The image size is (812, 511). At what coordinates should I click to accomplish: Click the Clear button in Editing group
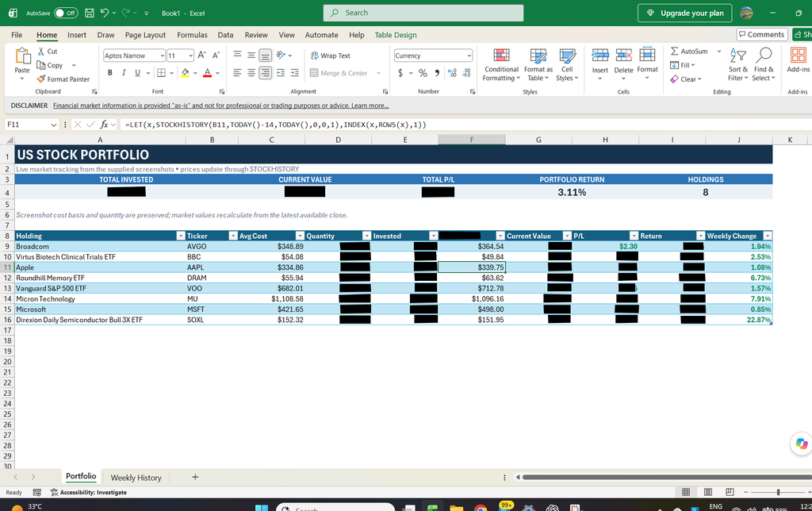[x=686, y=79]
